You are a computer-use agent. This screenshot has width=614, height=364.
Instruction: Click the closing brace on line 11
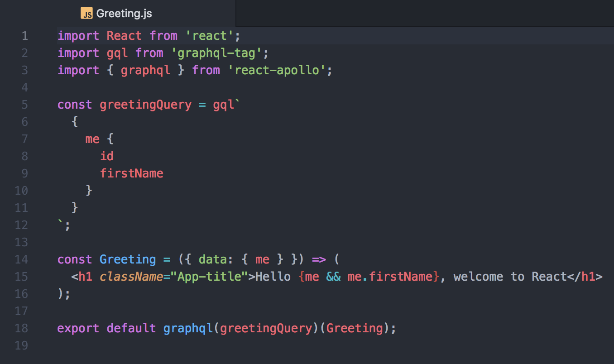(75, 208)
